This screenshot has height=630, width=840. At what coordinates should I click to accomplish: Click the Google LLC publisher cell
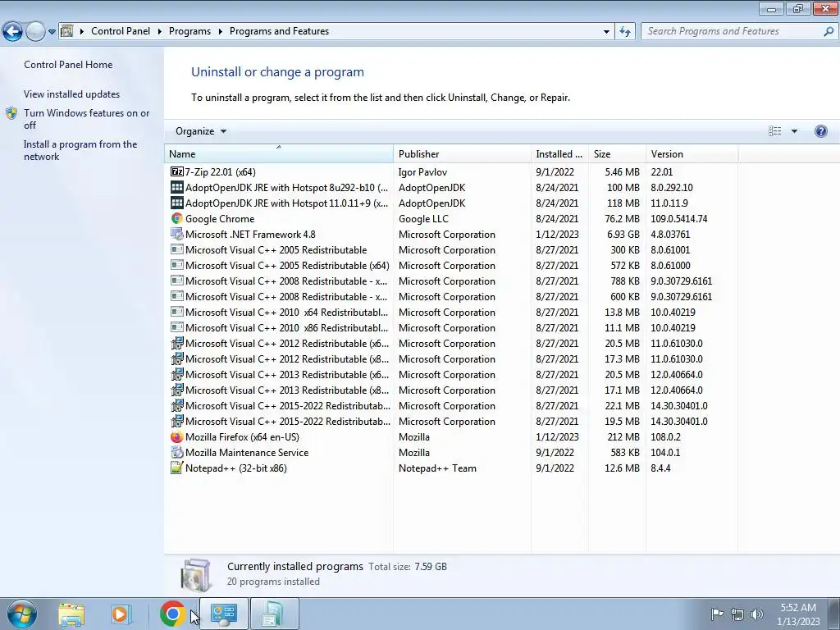423,218
